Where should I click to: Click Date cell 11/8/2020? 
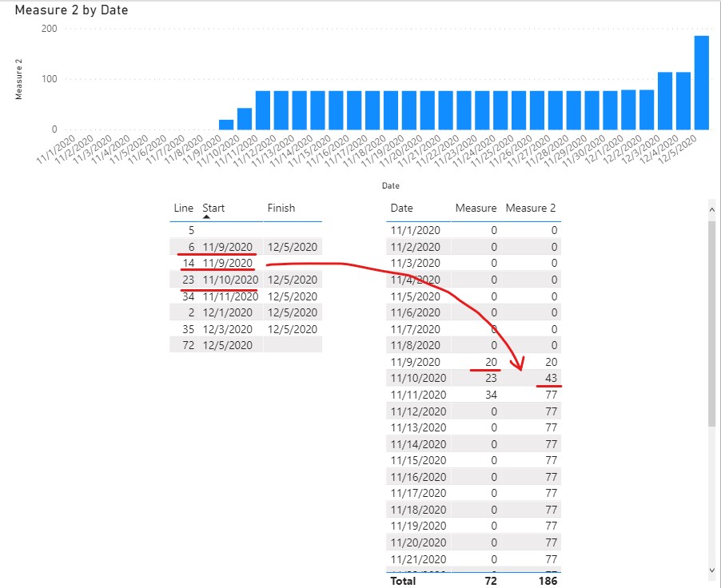tap(415, 345)
